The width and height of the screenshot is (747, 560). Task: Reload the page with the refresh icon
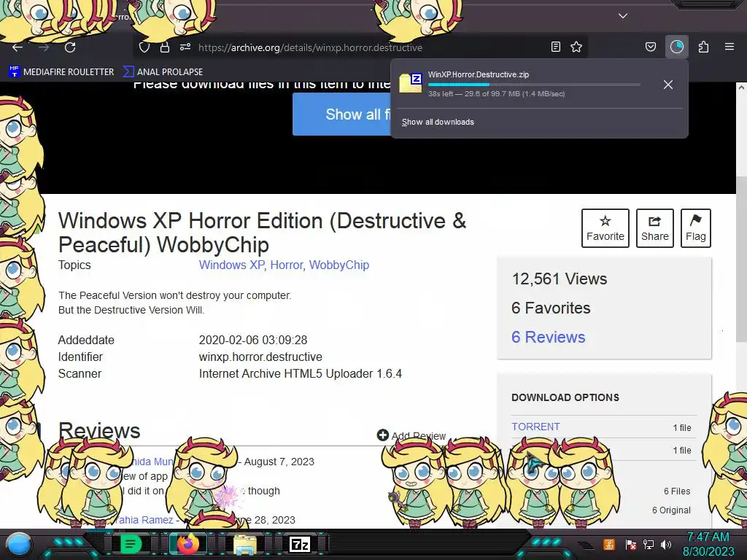point(70,47)
